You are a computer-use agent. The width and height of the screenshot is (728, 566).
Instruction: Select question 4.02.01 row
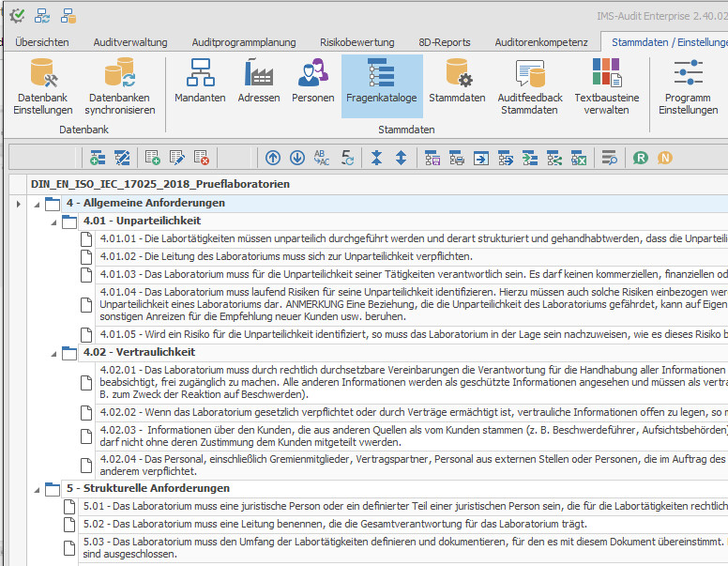coord(413,382)
